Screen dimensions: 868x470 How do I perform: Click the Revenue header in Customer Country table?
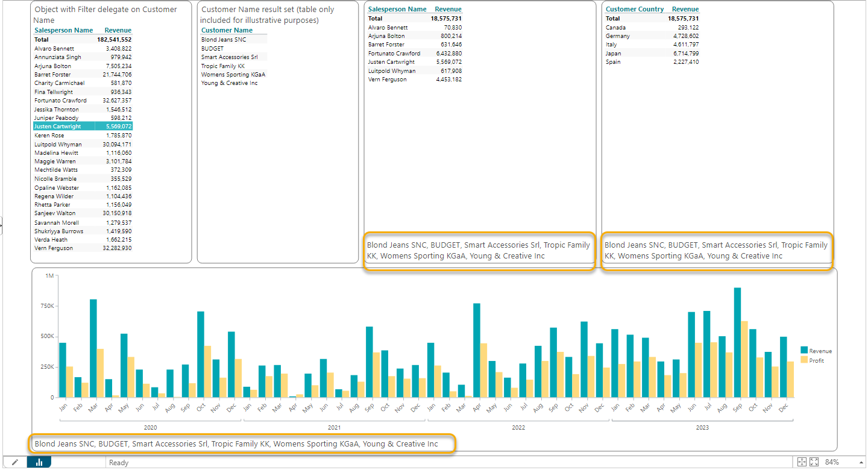coord(685,9)
